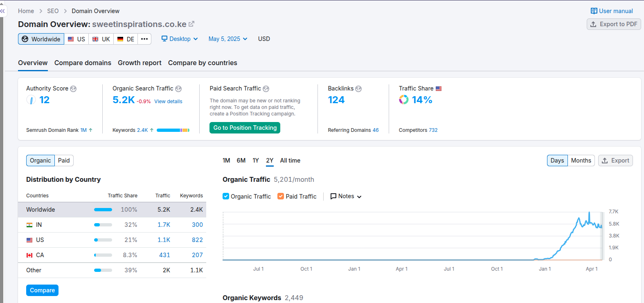This screenshot has height=303, width=644.
Task: Click Go to Position Tracking button
Action: click(245, 128)
